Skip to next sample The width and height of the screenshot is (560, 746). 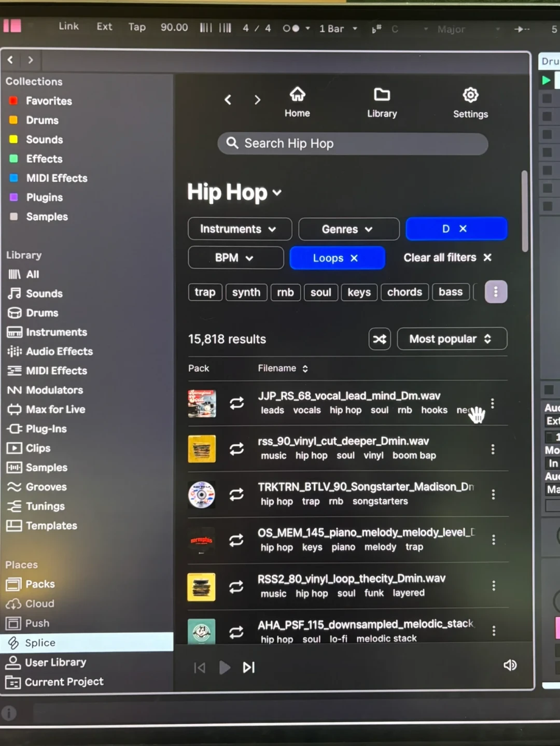coord(249,667)
